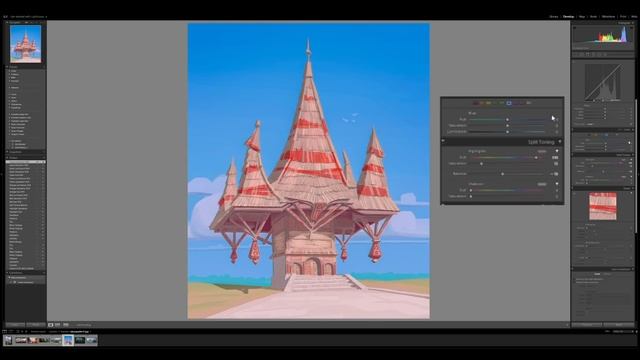Add snapshot using Snapshots plus icon
Screen dimensions: 640x360
pos(44,152)
